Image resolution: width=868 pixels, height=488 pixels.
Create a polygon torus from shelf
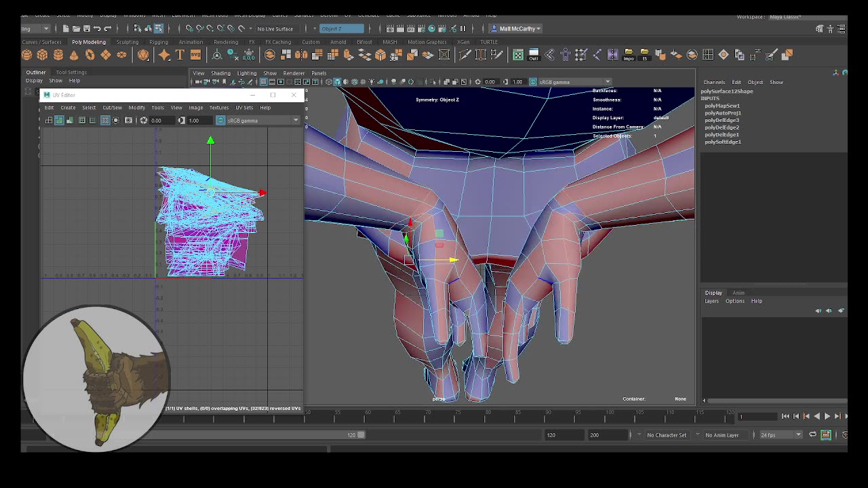pyautogui.click(x=90, y=55)
